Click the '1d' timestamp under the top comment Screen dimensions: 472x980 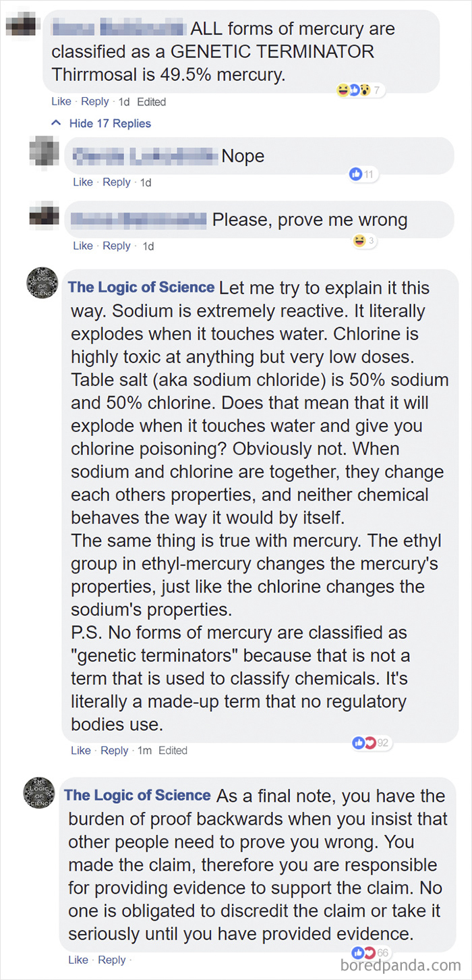point(124,101)
